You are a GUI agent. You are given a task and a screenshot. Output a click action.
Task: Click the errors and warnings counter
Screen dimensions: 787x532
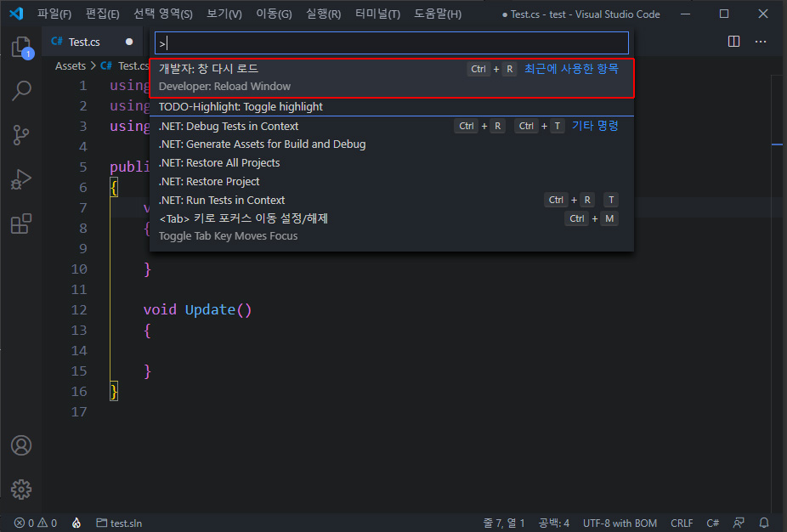35,523
